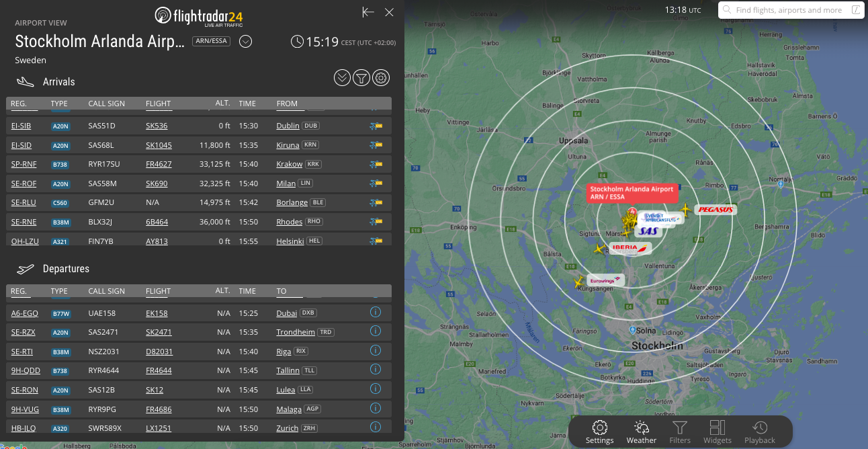Open Playback in the bottom toolbar

coord(759,432)
